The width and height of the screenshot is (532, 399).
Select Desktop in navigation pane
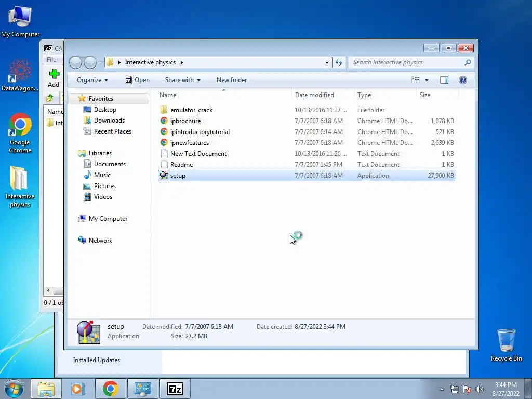coord(105,110)
